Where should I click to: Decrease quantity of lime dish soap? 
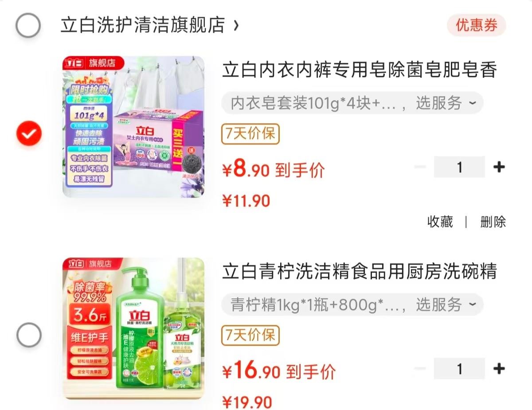click(x=420, y=368)
